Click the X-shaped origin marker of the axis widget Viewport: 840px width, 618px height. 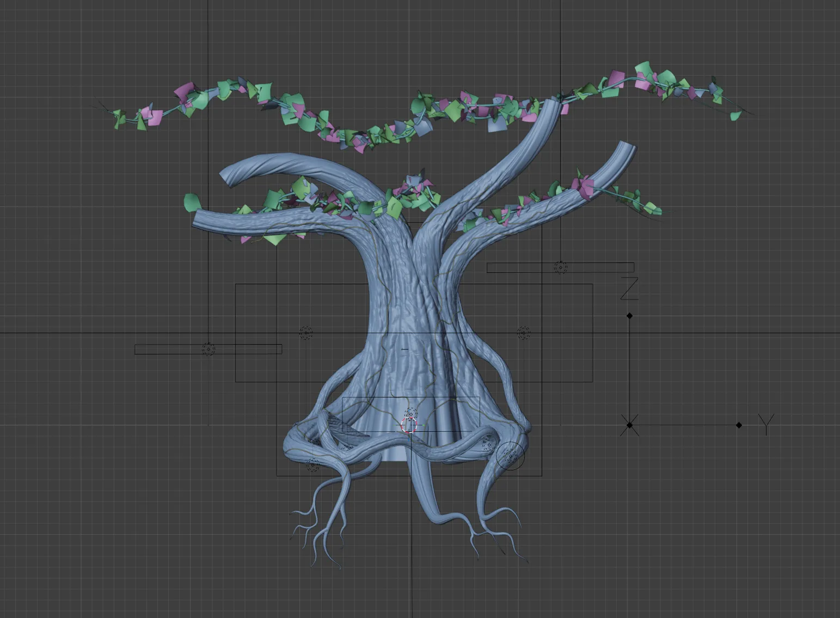pyautogui.click(x=629, y=425)
